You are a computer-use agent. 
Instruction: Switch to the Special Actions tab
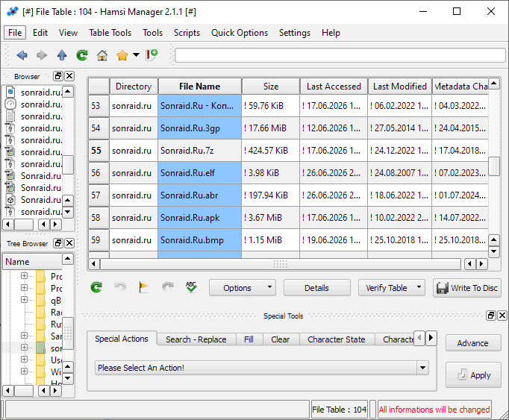[122, 339]
